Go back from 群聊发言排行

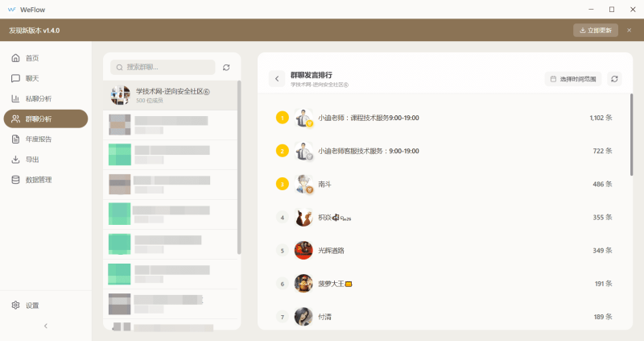pos(277,78)
